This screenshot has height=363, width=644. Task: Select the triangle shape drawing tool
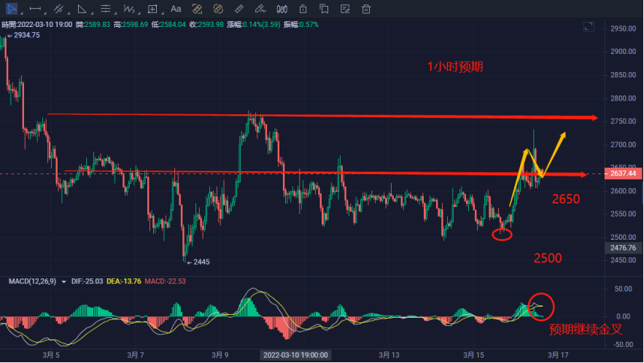pos(82,9)
